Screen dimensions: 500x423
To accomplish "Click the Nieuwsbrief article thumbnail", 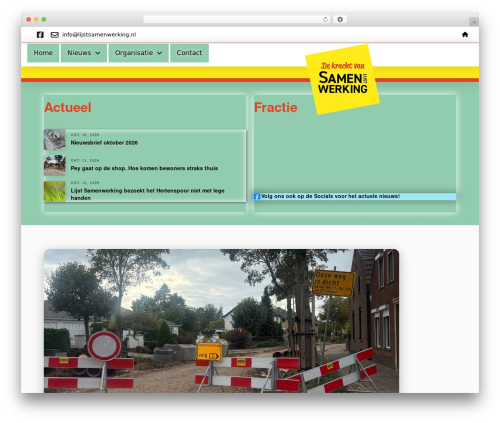I will 55,140.
